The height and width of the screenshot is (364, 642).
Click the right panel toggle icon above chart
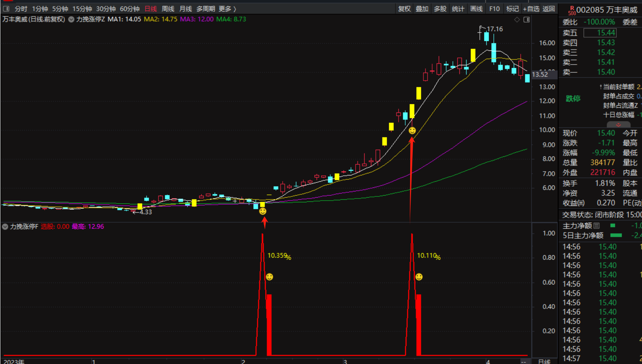click(527, 19)
